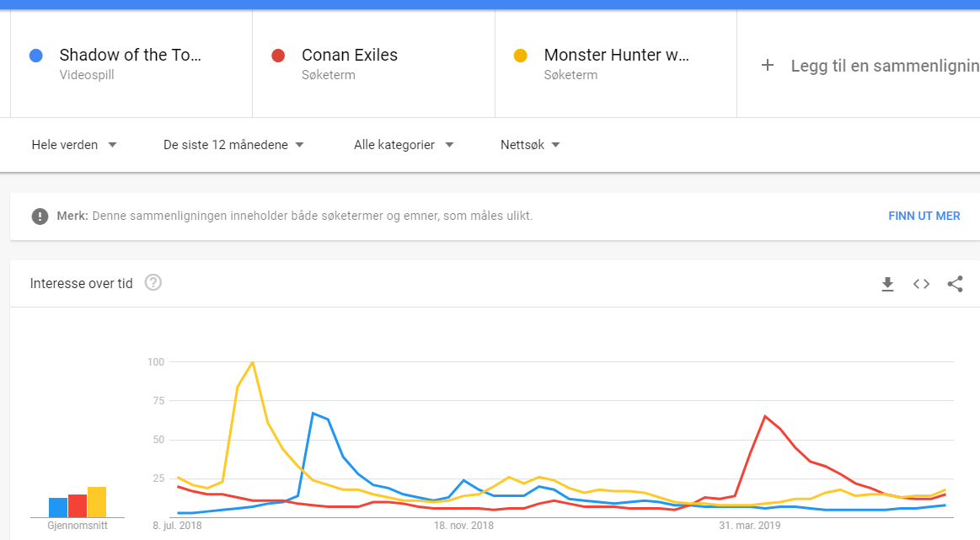Expand the Nettsøk search type dropdown

(x=530, y=145)
